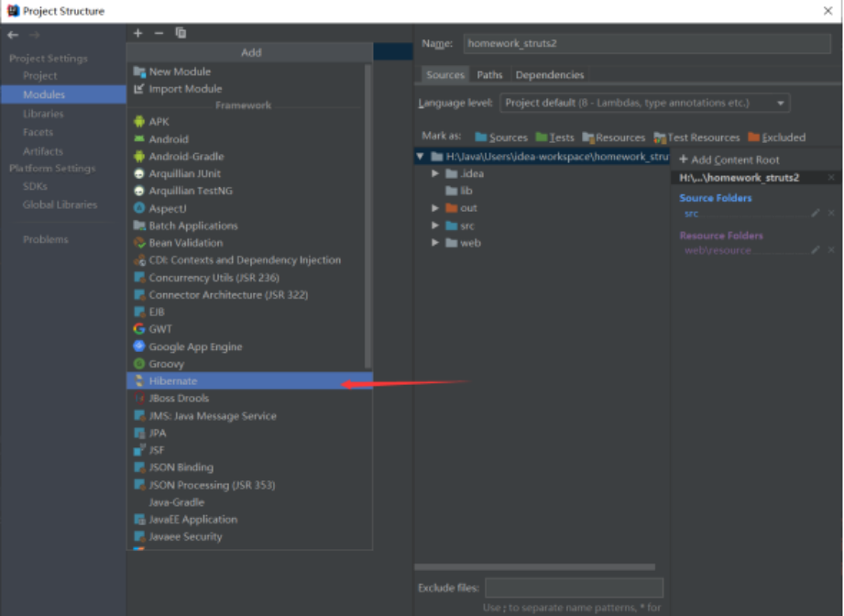
Task: Open the Modules settings page
Action: point(63,94)
